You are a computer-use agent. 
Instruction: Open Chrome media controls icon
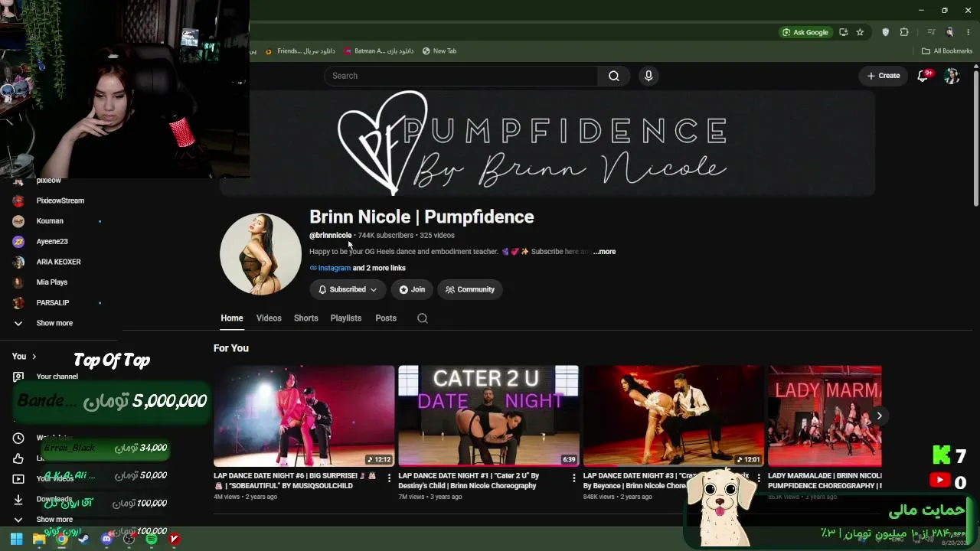931,32
